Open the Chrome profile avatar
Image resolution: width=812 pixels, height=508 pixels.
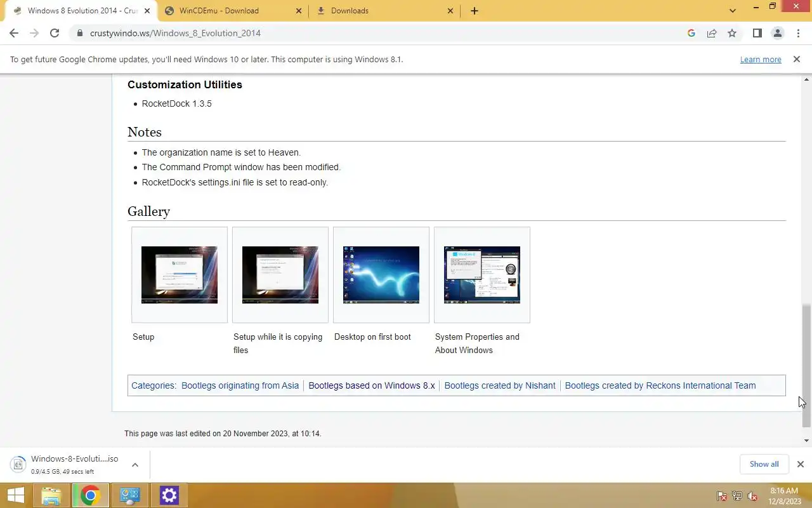[x=777, y=33]
